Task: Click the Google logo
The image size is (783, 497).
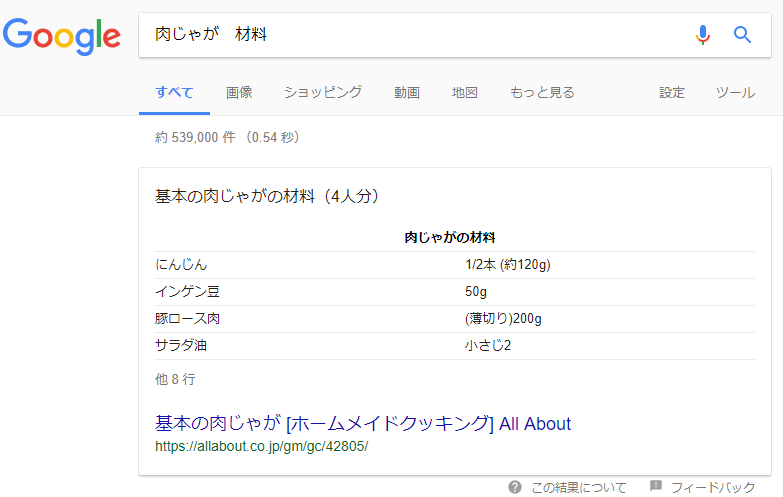Action: (x=62, y=36)
